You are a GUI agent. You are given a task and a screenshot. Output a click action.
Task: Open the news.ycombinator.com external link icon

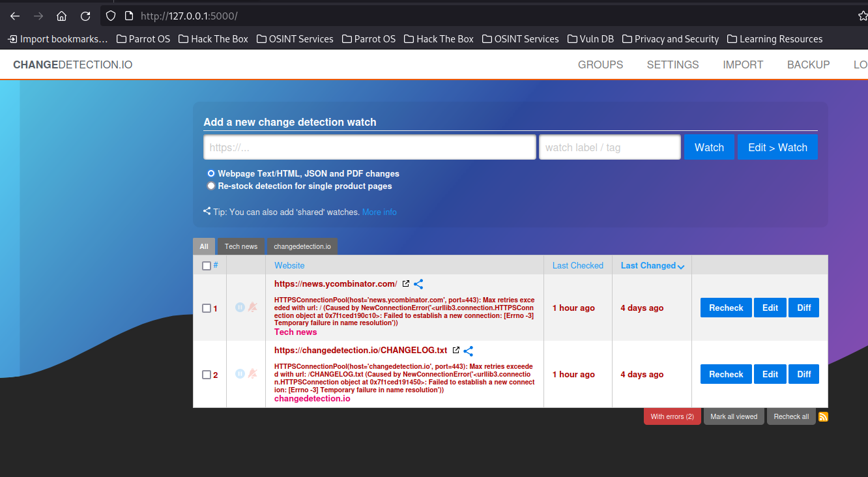406,284
